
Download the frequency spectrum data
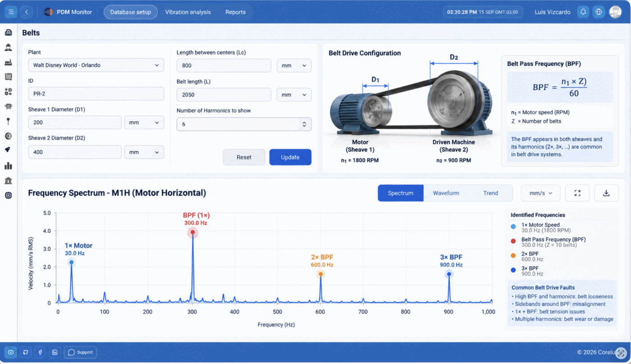tap(606, 193)
